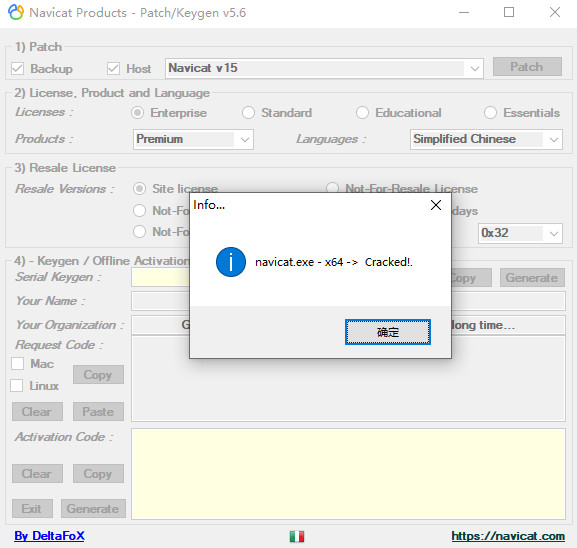577x548 pixels.
Task: Close the Info dialog with its X
Action: click(436, 205)
